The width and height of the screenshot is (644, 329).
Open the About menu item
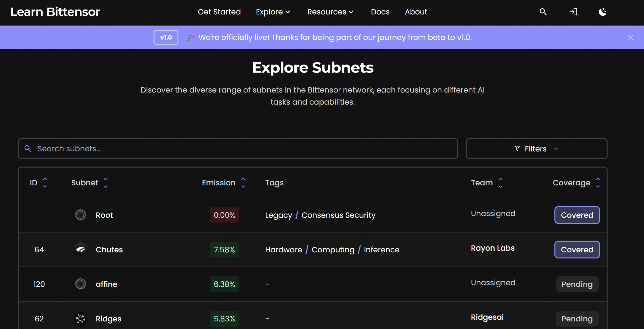(x=416, y=12)
